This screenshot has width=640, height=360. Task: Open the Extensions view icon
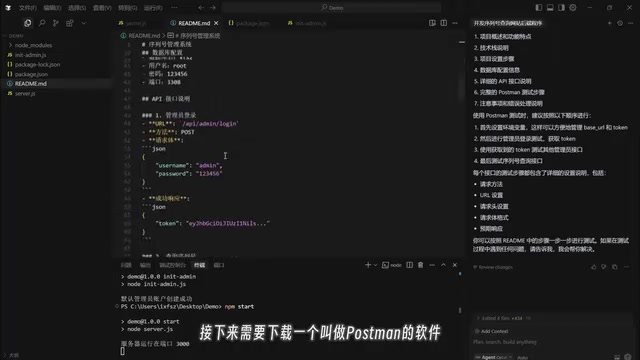pos(70,23)
